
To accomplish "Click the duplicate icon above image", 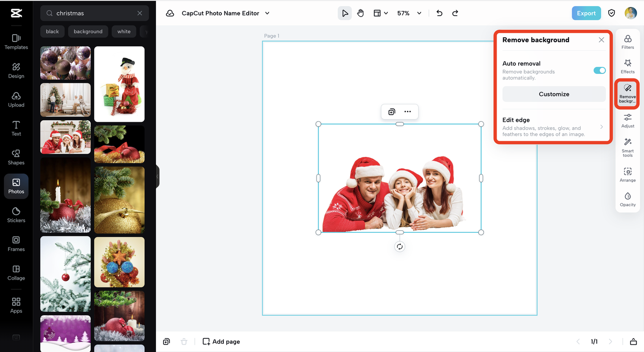I will coord(391,112).
